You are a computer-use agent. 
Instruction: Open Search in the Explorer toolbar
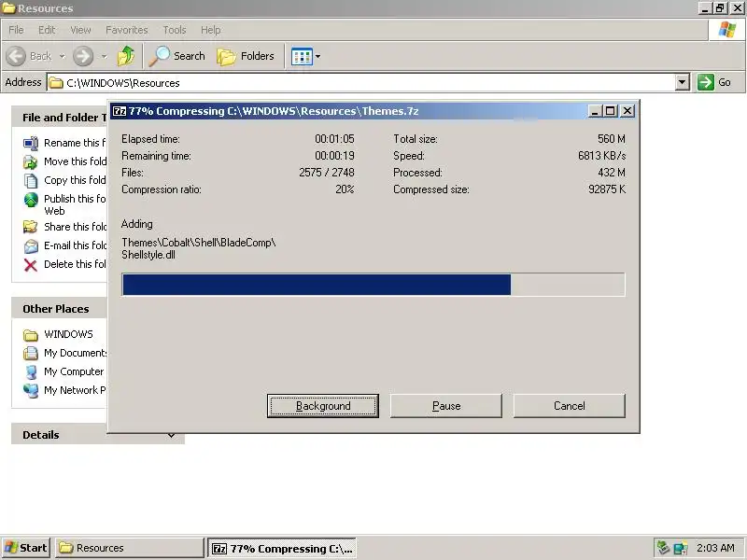[x=177, y=56]
